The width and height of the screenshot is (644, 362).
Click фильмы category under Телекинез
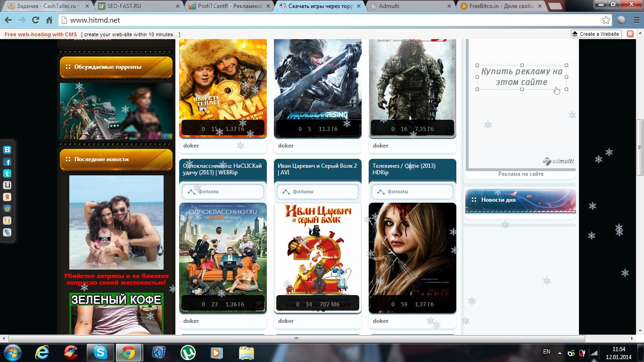(412, 192)
